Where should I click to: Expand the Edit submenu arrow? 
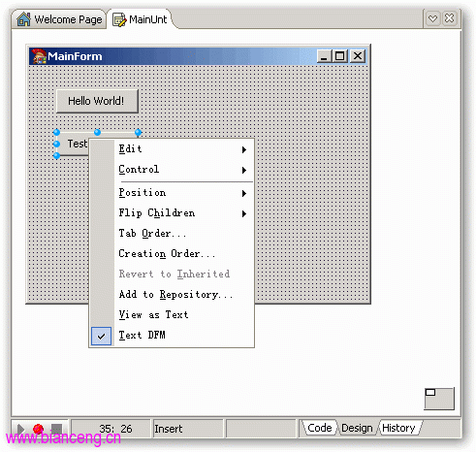pyautogui.click(x=244, y=149)
